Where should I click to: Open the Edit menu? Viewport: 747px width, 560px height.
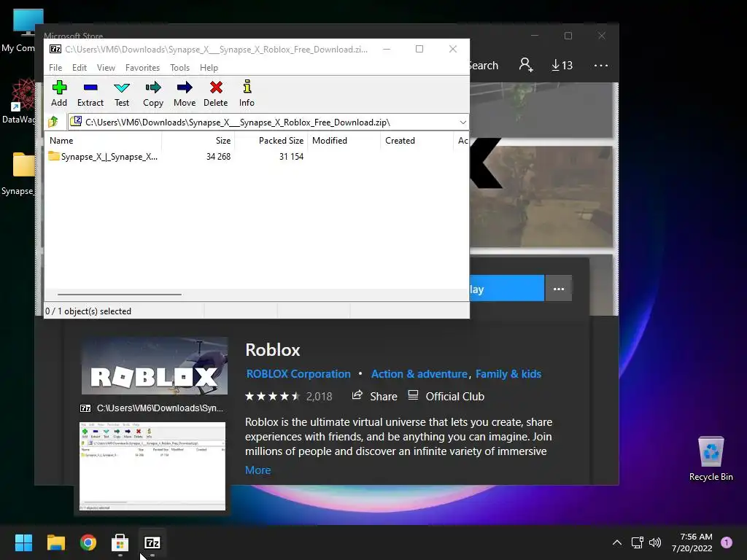pyautogui.click(x=79, y=68)
